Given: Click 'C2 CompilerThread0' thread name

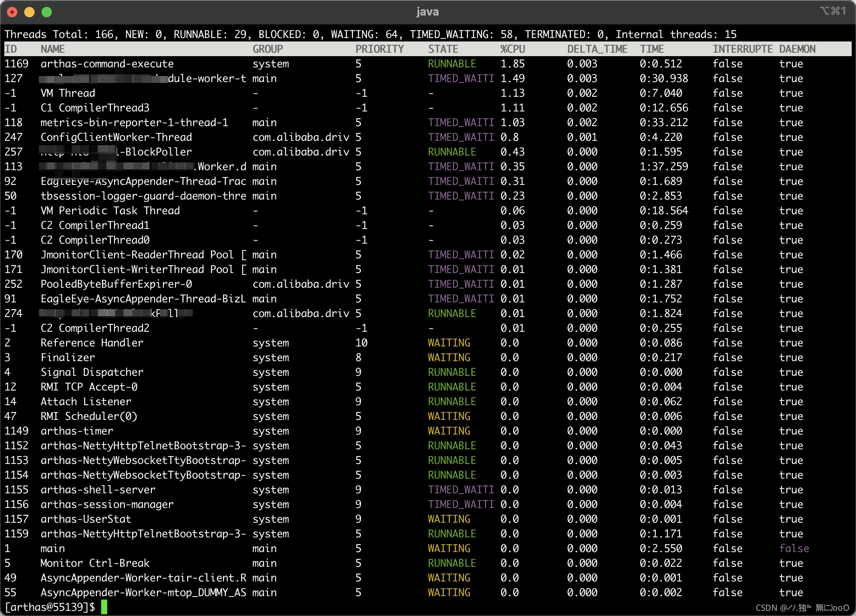Looking at the screenshot, I should pyautogui.click(x=95, y=240).
